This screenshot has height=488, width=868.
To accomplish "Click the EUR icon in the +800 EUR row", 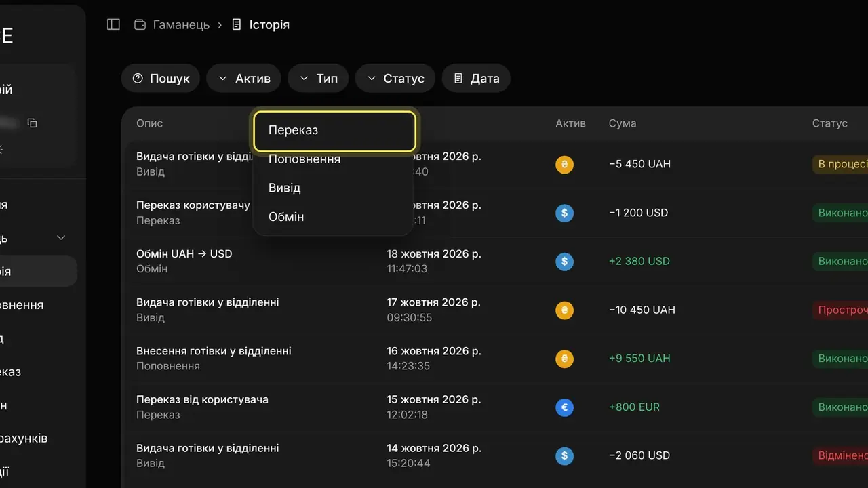I will point(564,407).
